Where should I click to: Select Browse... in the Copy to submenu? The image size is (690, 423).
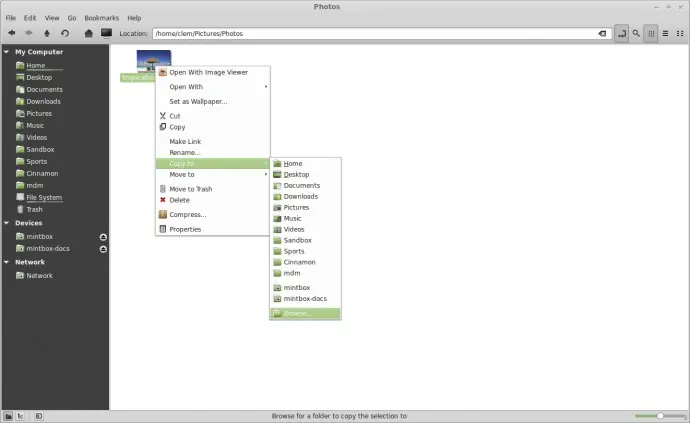(x=305, y=313)
